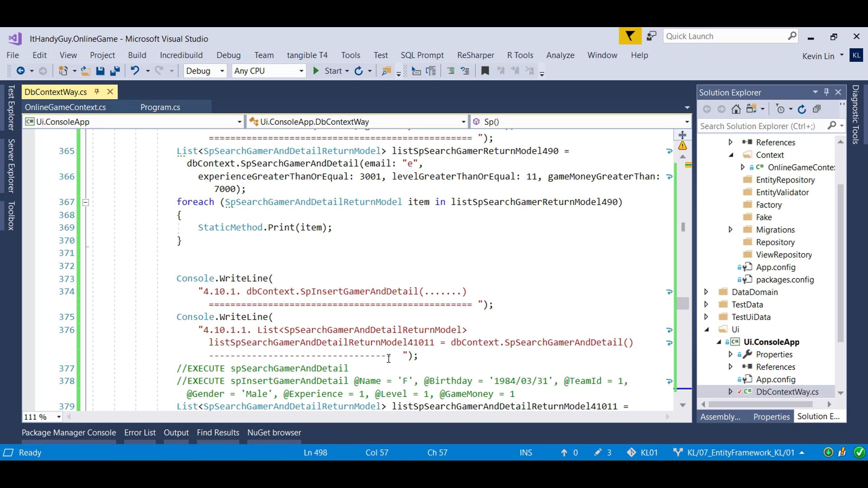Image resolution: width=868 pixels, height=488 pixels.
Task: Click Collapse All icon in Solution Explorer
Action: point(816,109)
